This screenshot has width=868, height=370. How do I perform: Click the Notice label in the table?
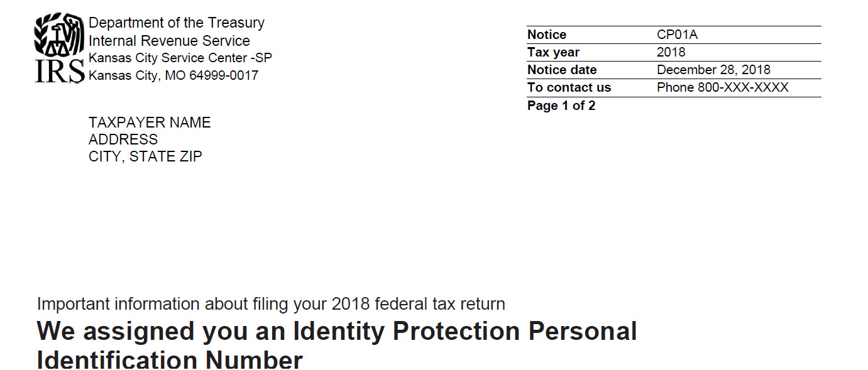point(547,35)
